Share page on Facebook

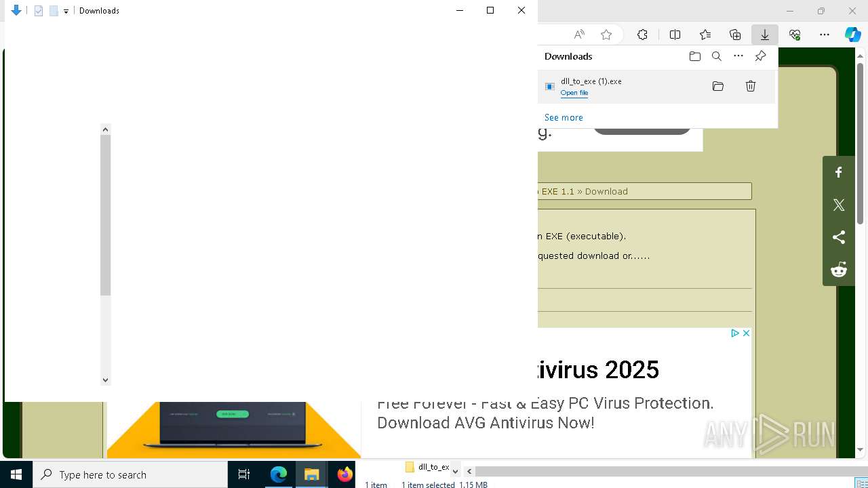point(839,172)
